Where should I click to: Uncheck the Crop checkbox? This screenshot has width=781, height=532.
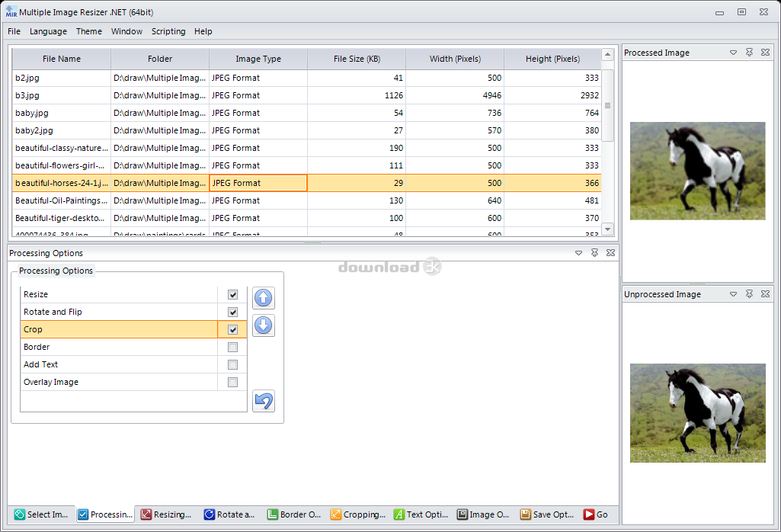pos(232,329)
